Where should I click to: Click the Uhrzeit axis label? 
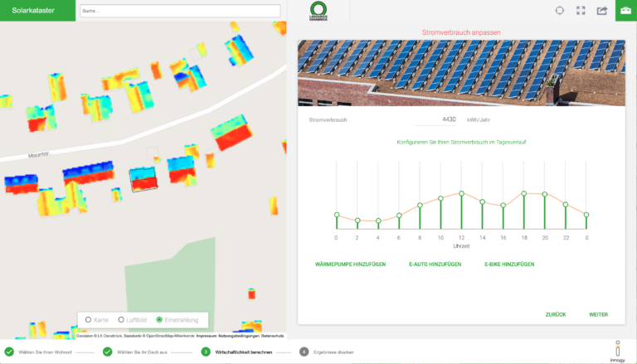tap(461, 246)
